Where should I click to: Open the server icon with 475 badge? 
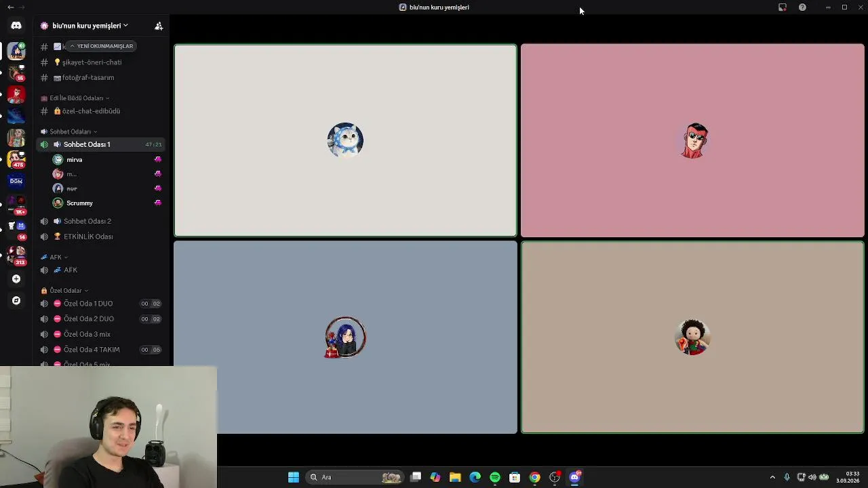pyautogui.click(x=16, y=159)
